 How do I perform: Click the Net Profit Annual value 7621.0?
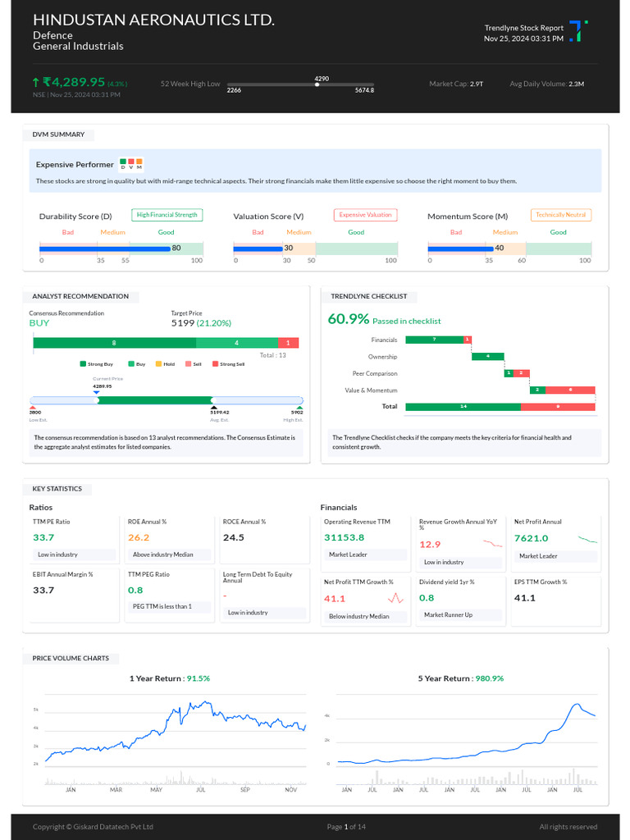pos(531,538)
